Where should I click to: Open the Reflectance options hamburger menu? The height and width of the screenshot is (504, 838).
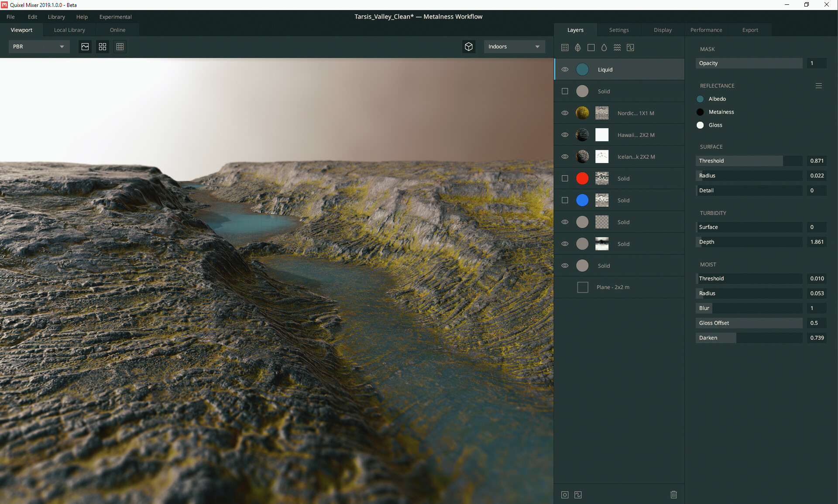click(x=818, y=86)
